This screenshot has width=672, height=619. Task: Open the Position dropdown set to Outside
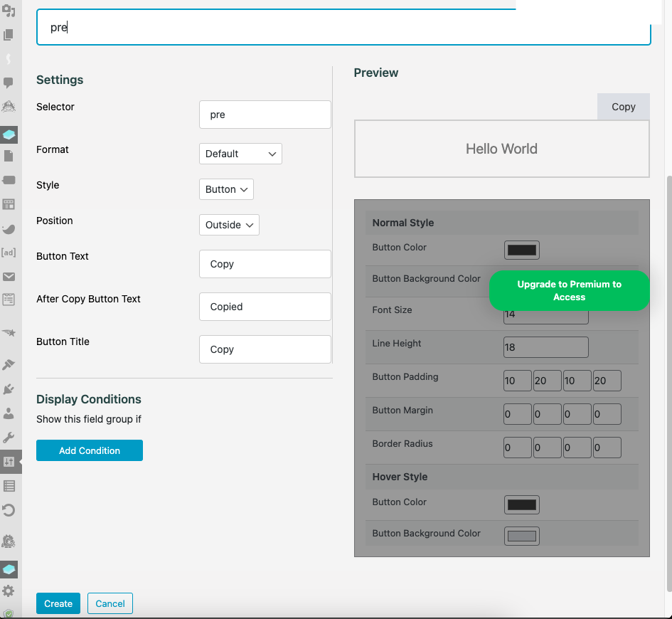[229, 225]
